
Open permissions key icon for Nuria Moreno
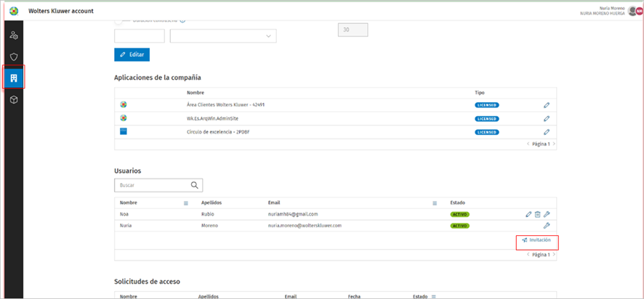(x=547, y=225)
